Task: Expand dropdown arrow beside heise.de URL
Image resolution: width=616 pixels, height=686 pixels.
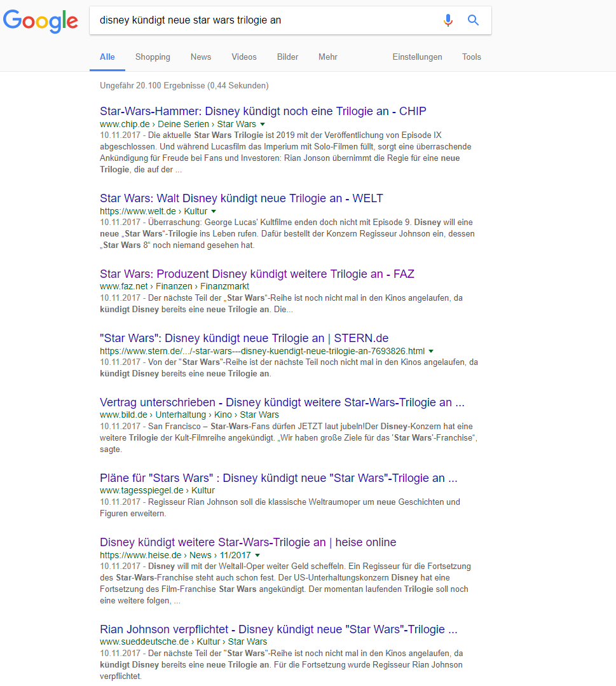Action: (x=257, y=555)
